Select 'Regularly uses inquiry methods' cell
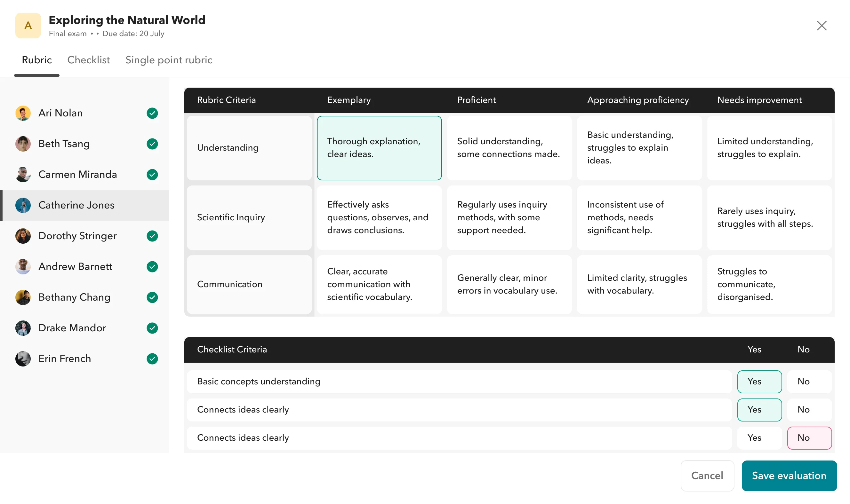This screenshot has width=850, height=504. [x=509, y=218]
